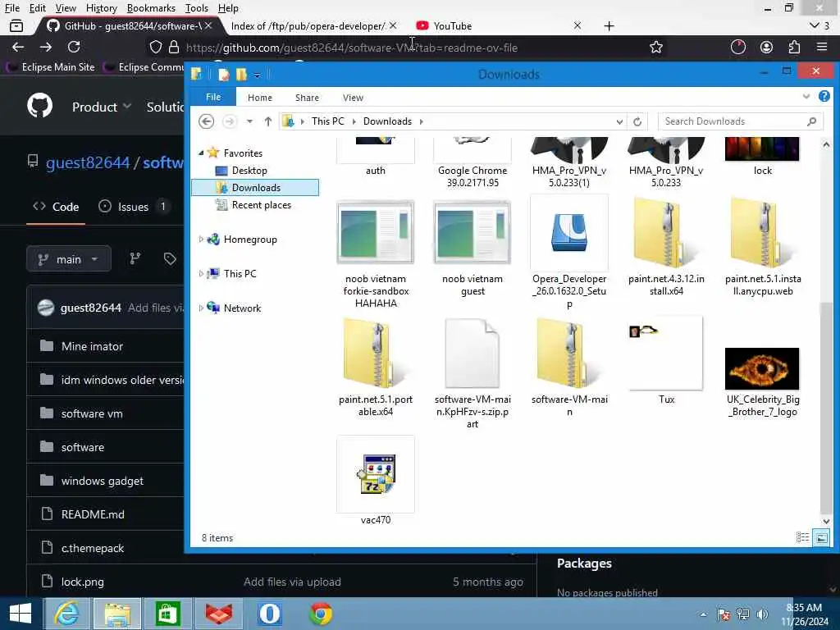
Task: Collapse the Favorites tree node
Action: (201, 153)
